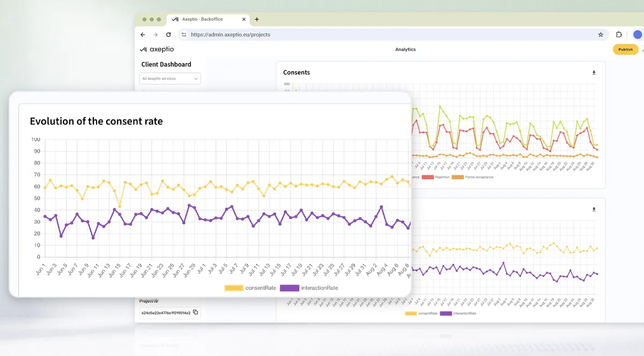Download the consent rate chart in back window
The image size is (644, 356).
[594, 209]
